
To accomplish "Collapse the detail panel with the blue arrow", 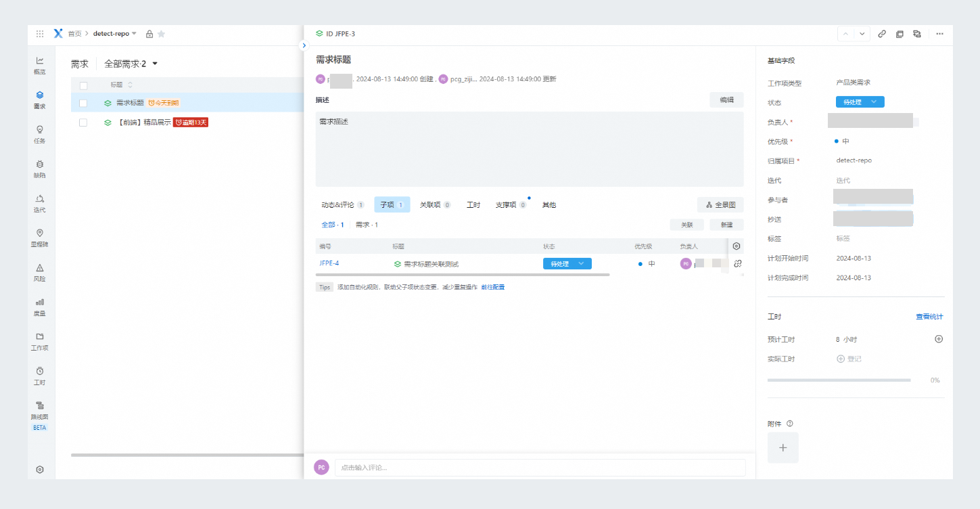I will coord(304,45).
